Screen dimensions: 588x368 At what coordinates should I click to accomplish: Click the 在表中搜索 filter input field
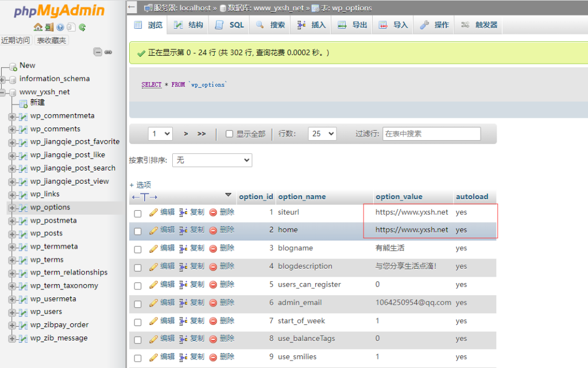(431, 134)
